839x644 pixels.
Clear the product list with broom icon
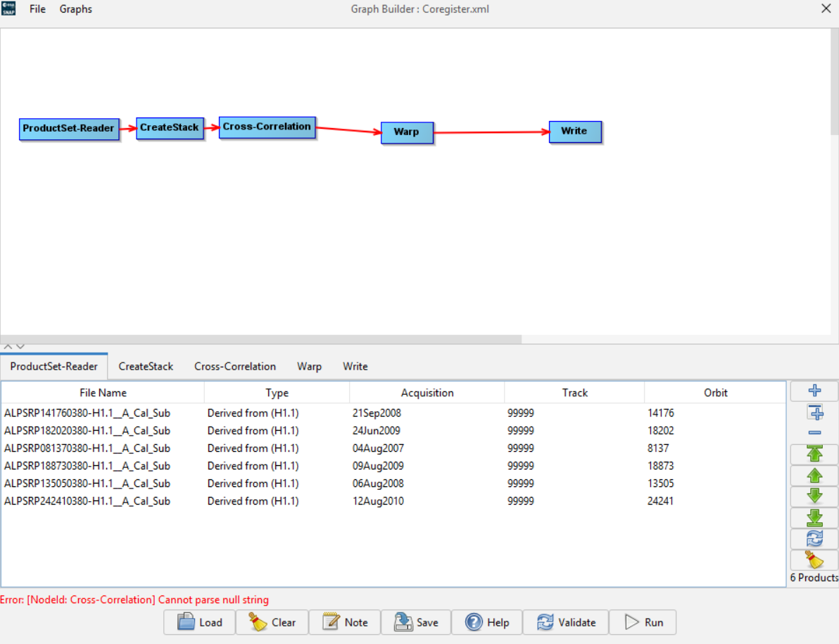[x=814, y=560]
